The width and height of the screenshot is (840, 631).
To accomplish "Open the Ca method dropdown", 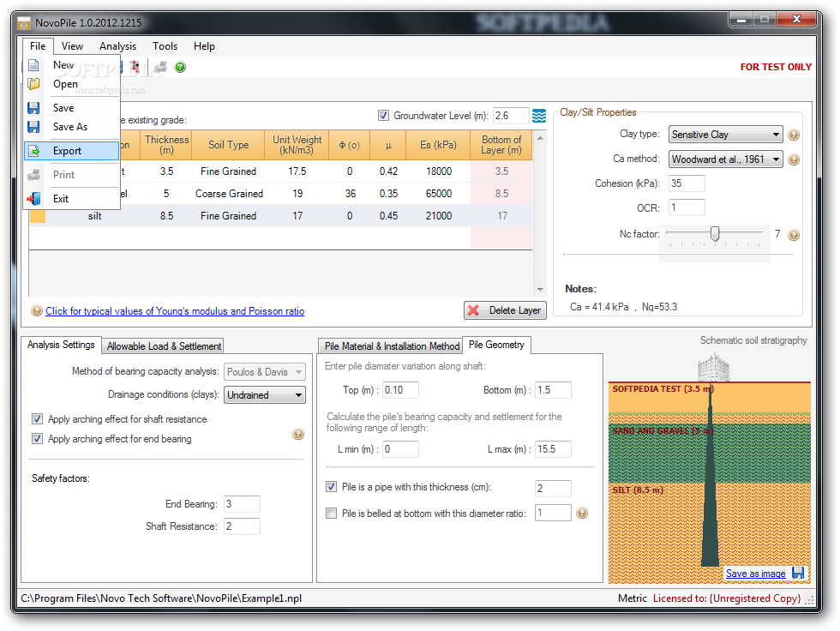I will tap(725, 159).
